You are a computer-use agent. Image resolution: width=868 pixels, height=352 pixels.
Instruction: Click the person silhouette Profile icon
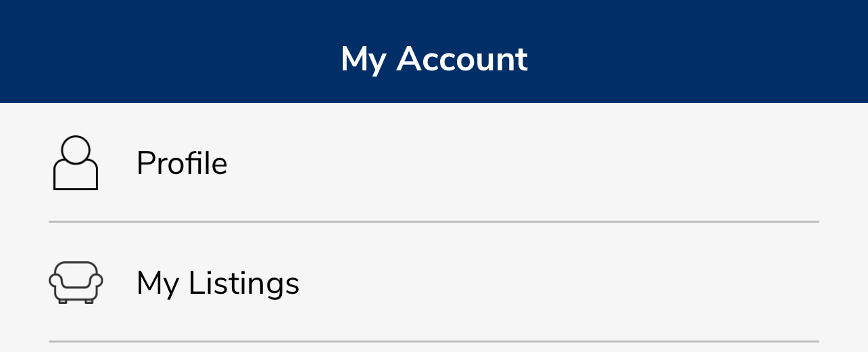tap(76, 163)
